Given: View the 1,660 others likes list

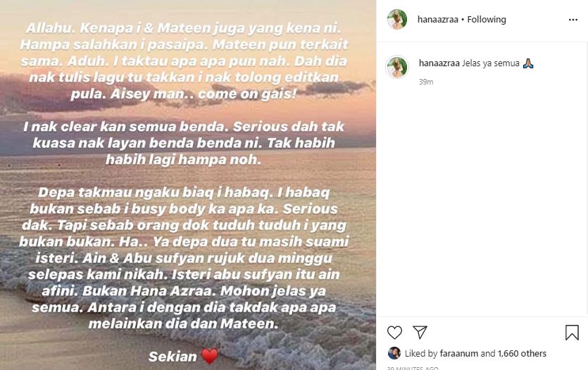Looking at the screenshot, I should click(x=522, y=354).
